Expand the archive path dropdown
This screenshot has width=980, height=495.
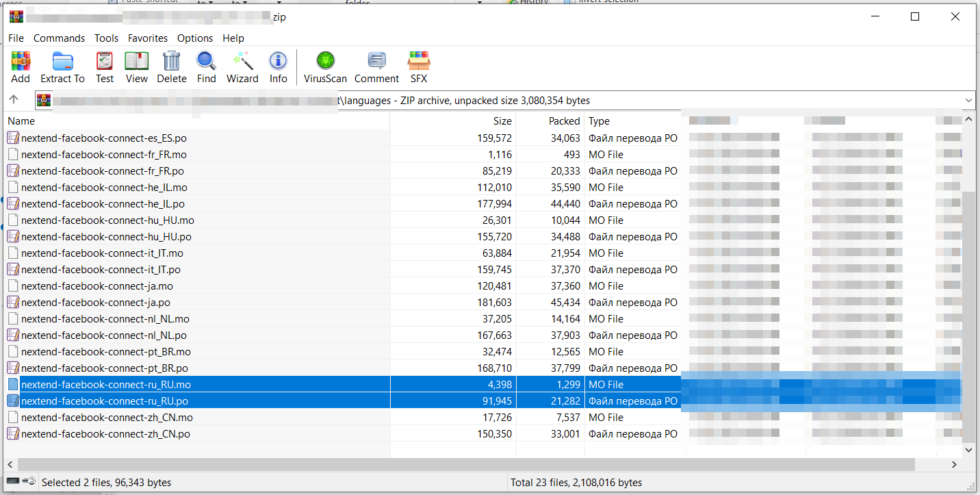[968, 101]
